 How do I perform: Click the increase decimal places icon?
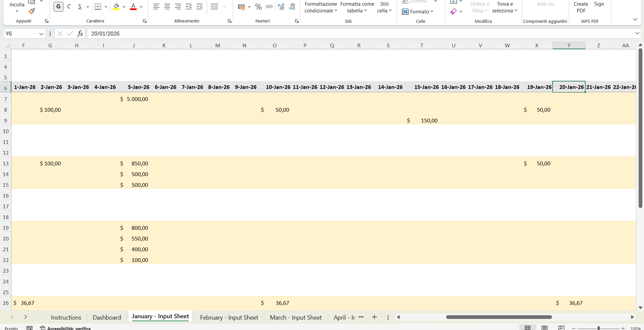[x=281, y=7]
